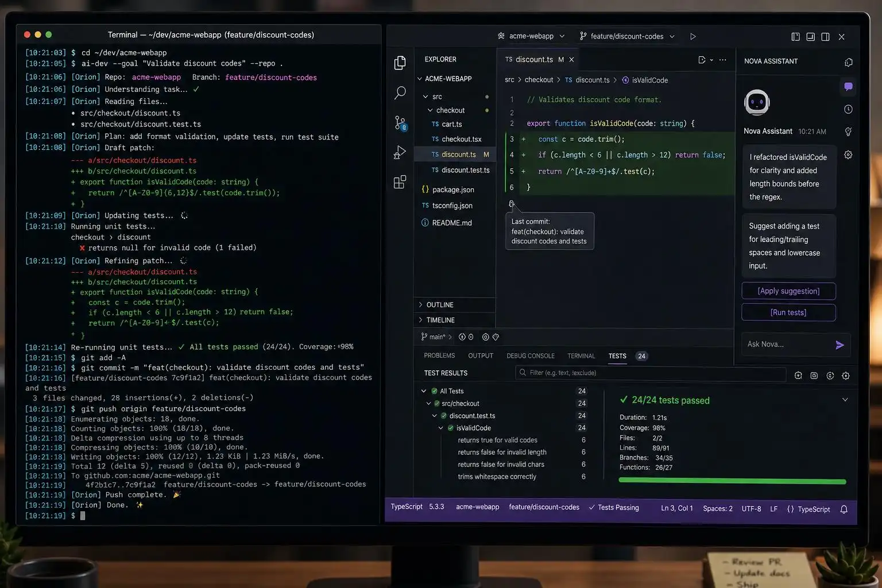
Task: Click the second test toolbar icon beside filter
Action: pyautogui.click(x=814, y=376)
